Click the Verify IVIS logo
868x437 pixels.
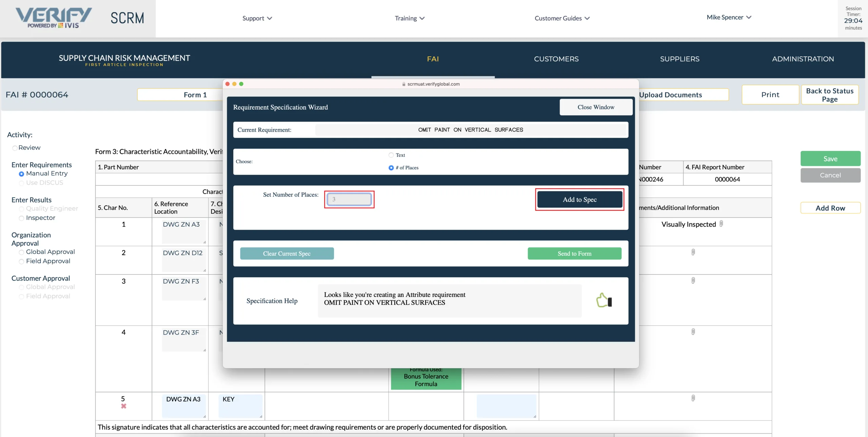point(54,18)
